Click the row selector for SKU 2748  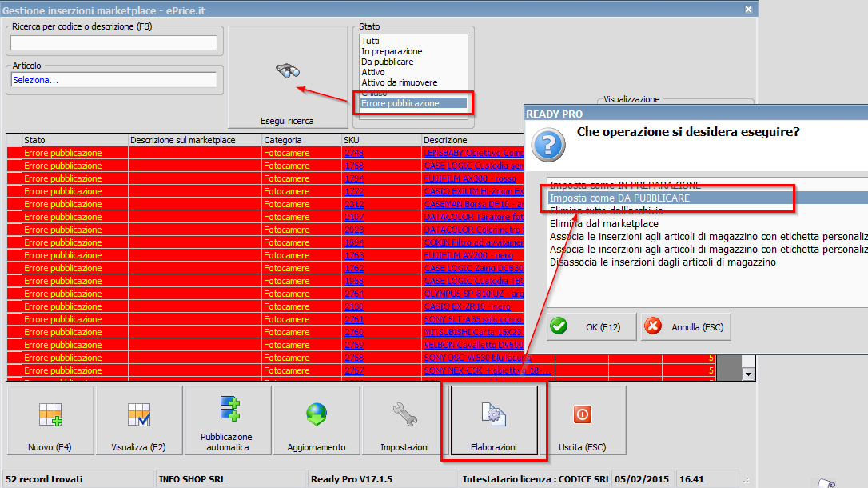click(x=14, y=153)
